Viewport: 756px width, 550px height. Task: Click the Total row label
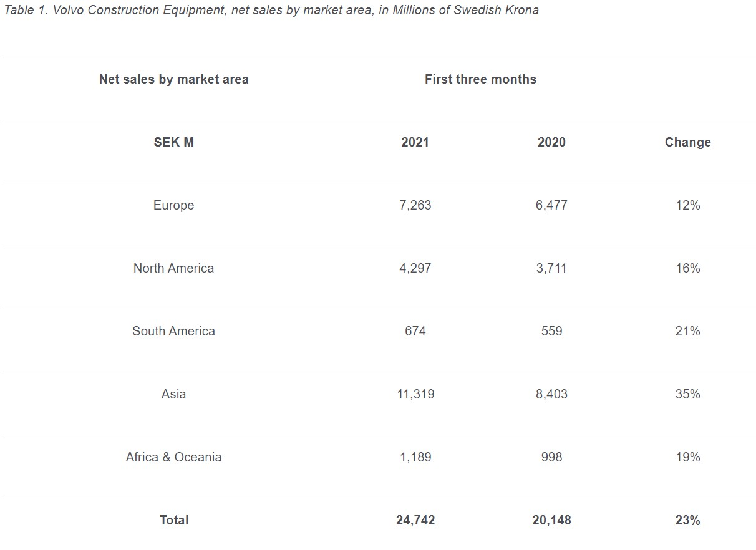pos(173,520)
